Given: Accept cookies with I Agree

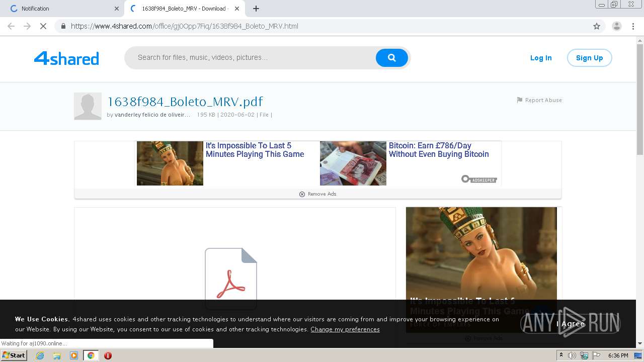Looking at the screenshot, I should [x=571, y=324].
